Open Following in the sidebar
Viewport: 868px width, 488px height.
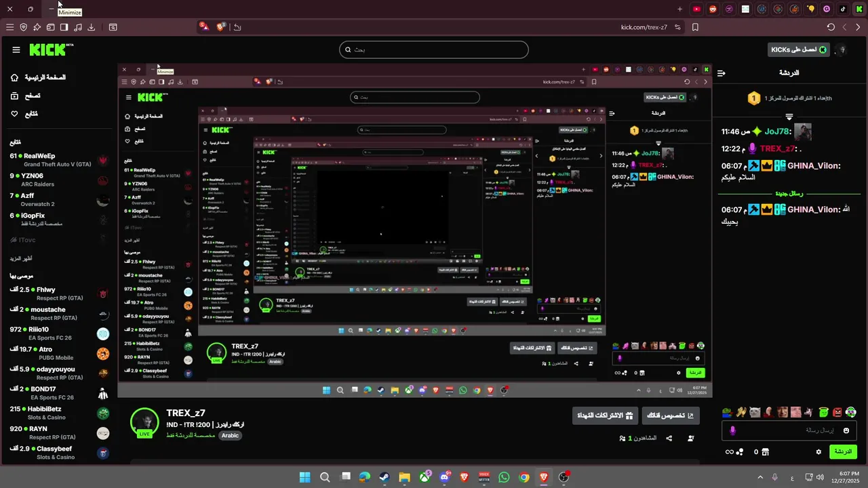(x=24, y=114)
